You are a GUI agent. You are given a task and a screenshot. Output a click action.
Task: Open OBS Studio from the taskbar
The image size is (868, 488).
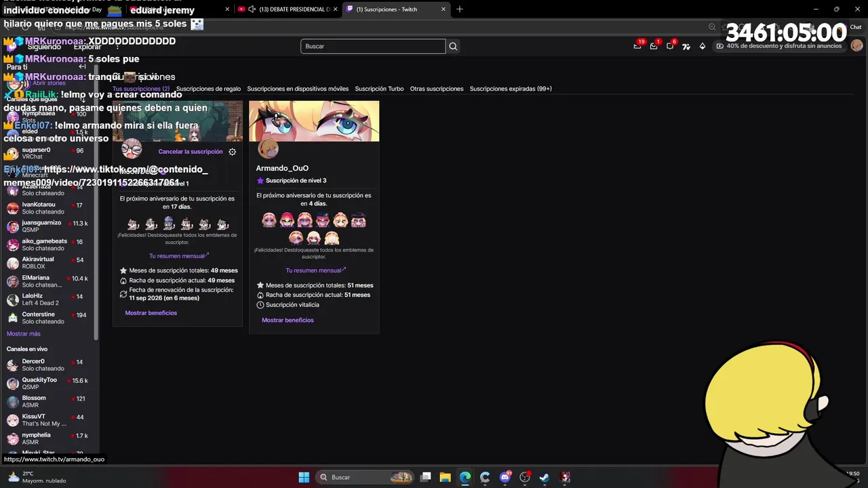[x=525, y=477]
